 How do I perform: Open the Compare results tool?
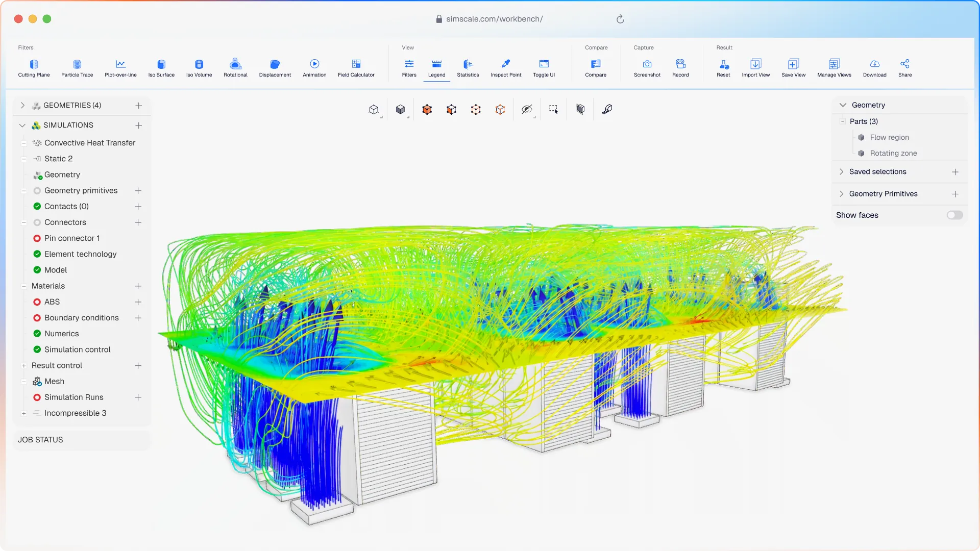point(596,68)
